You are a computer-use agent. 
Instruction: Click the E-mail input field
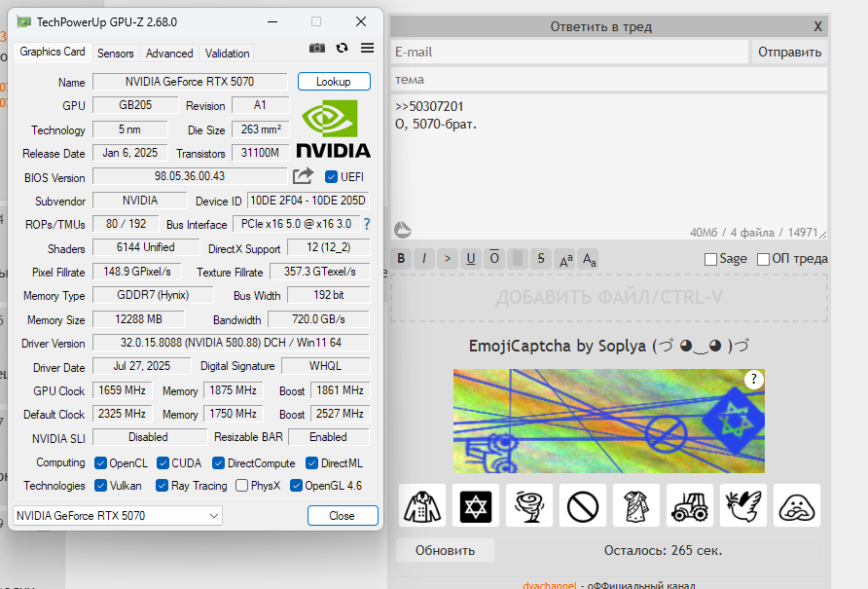[569, 52]
